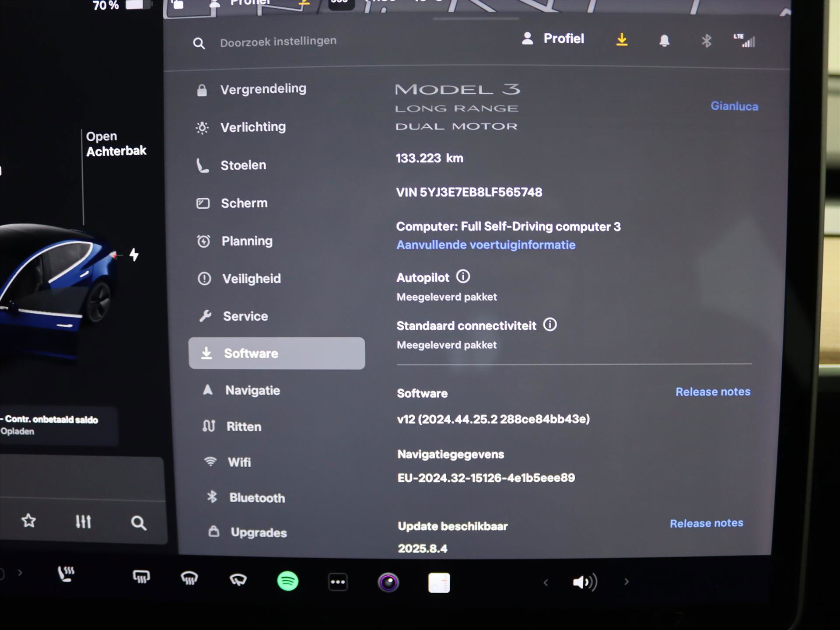
Task: Tap the media search magnifier icon
Action: [138, 523]
